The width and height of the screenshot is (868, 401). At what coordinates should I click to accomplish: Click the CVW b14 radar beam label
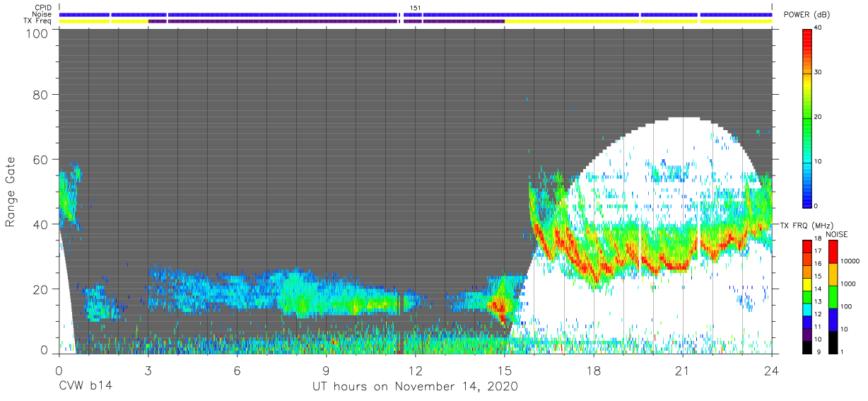(86, 386)
